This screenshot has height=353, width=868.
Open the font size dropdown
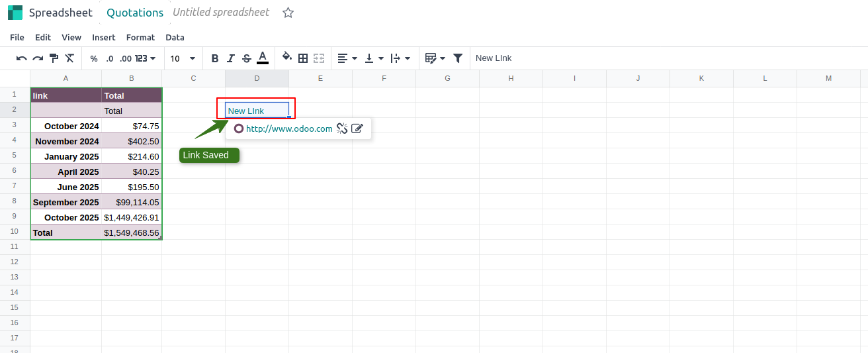click(x=183, y=58)
